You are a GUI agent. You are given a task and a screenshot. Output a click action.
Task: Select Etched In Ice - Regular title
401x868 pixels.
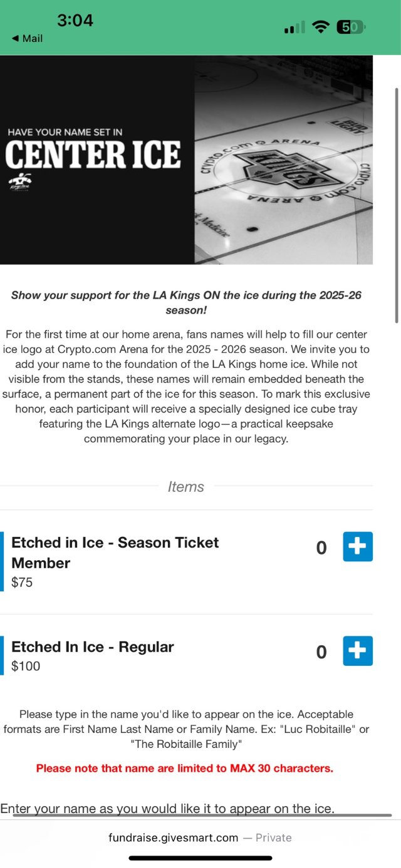click(93, 646)
